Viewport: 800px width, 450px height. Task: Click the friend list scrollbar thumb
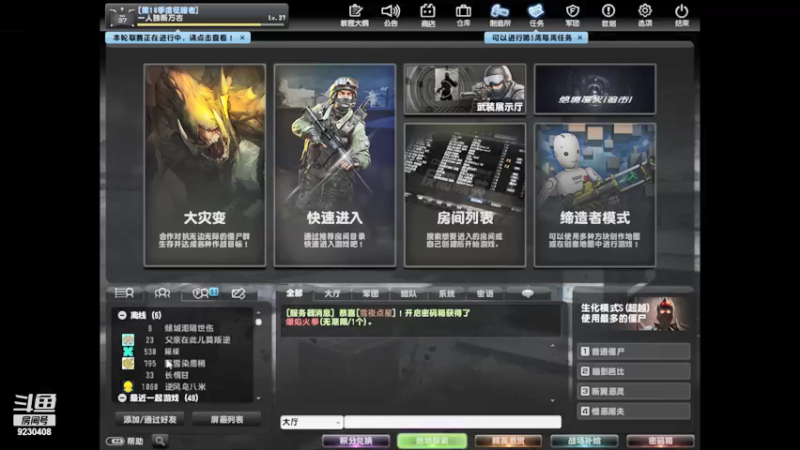pyautogui.click(x=258, y=322)
